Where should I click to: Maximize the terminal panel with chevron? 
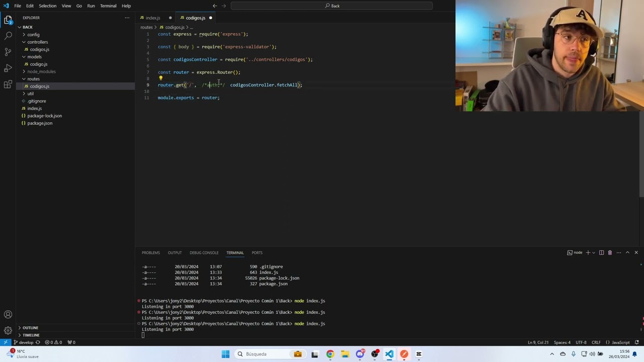[627, 252]
